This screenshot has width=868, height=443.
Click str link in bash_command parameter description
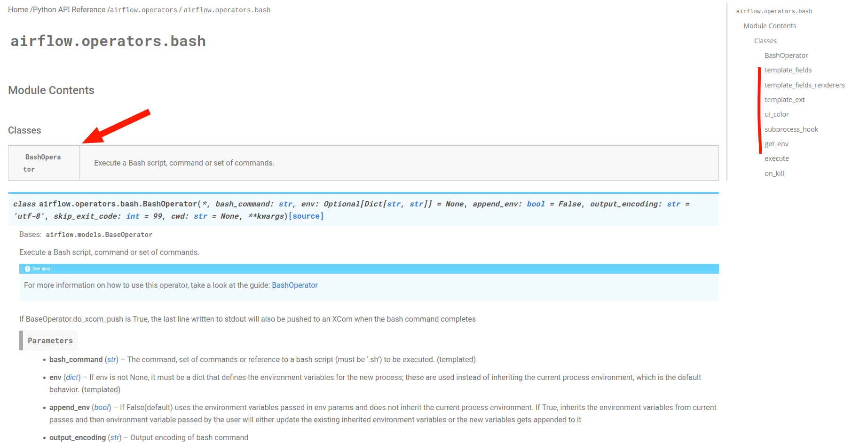click(111, 360)
